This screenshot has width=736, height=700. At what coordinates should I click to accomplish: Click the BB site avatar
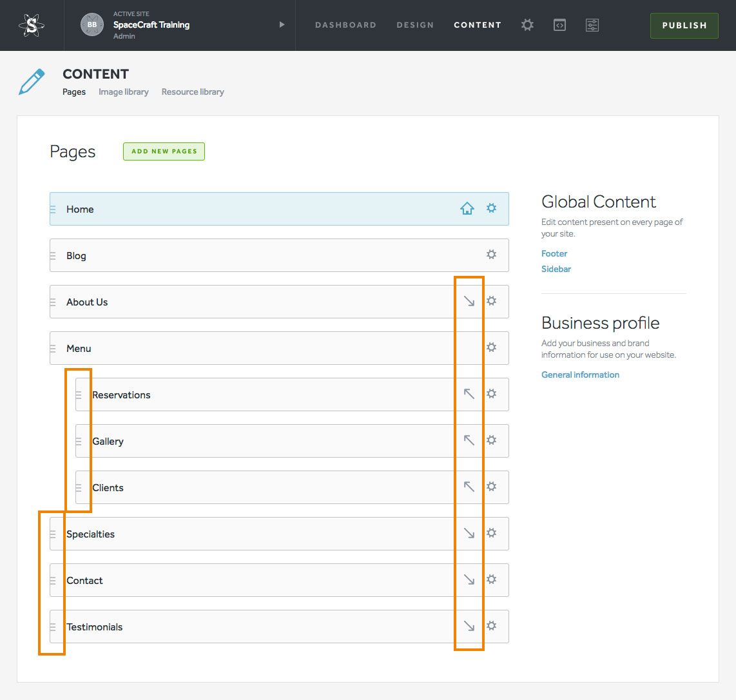pos(92,24)
